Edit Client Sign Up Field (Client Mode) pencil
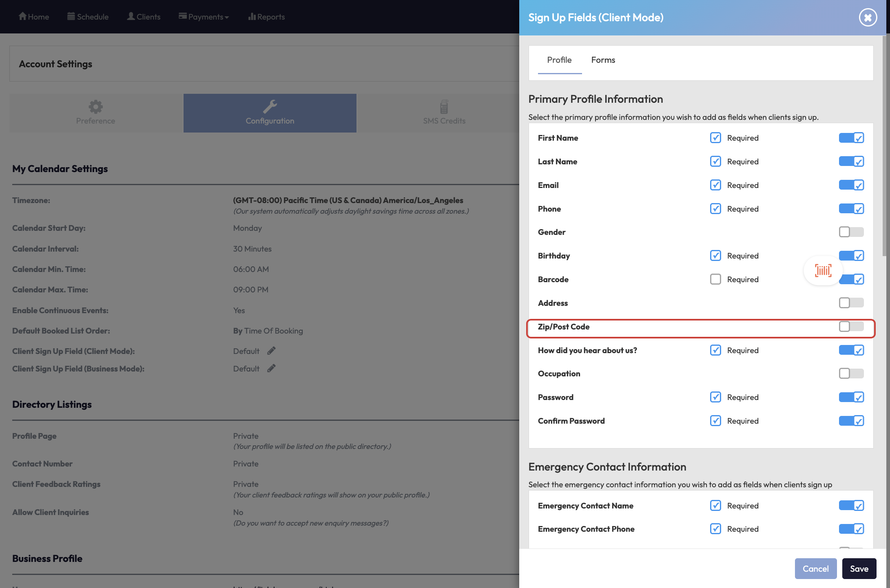 (x=271, y=351)
